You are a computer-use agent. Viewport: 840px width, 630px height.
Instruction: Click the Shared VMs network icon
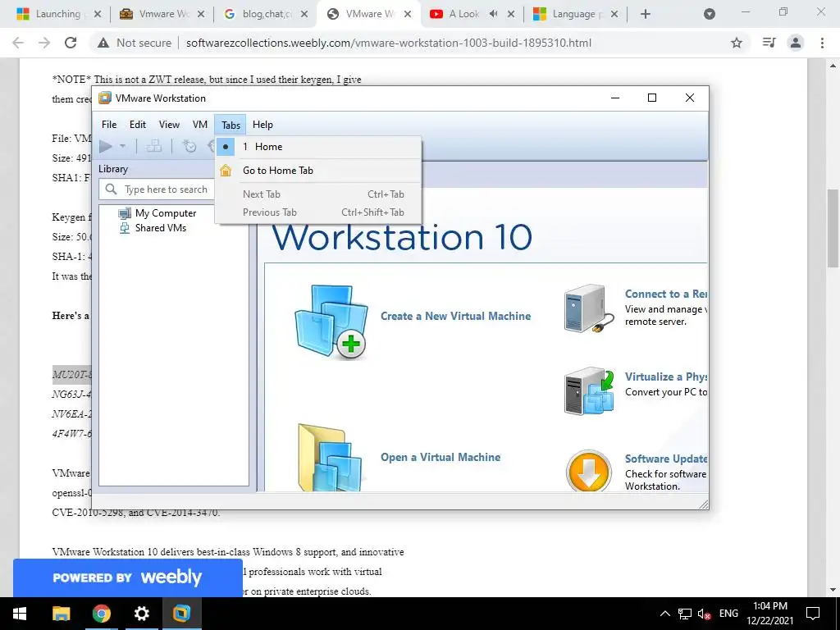[125, 228]
